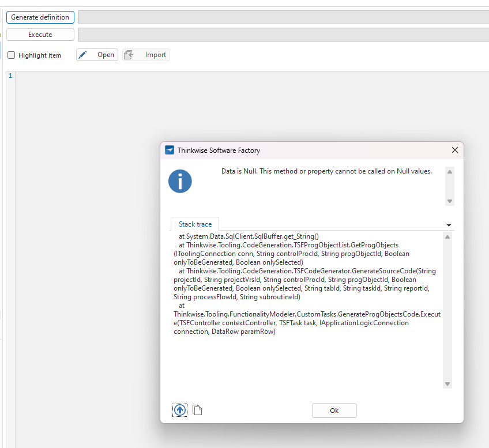The height and width of the screenshot is (448, 489).
Task: Click the stack trace scrollbar down arrow
Action: click(x=447, y=384)
